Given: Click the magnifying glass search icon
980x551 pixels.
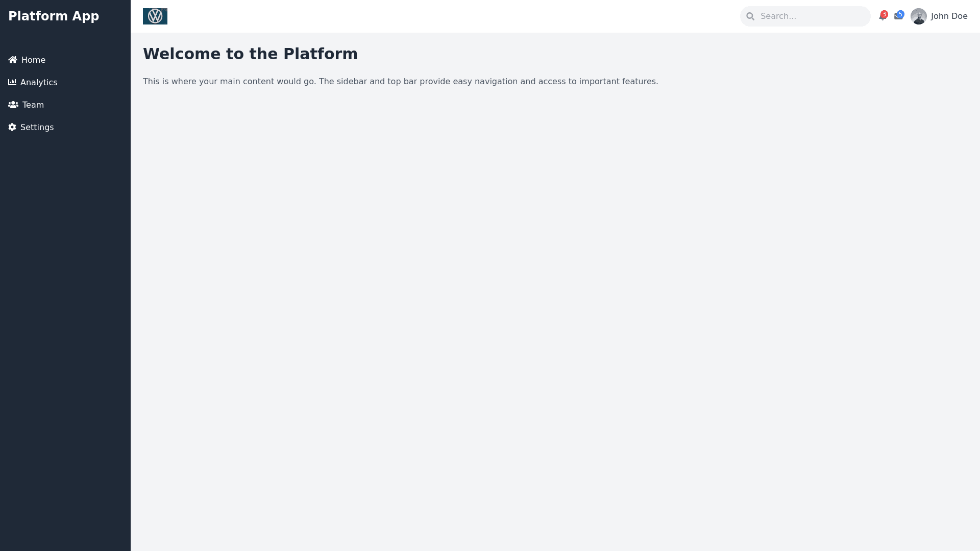Looking at the screenshot, I should point(750,16).
